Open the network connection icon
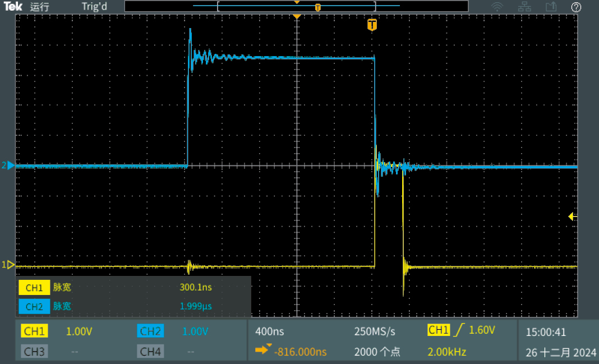Screen dimensions: 599x364 tap(524, 7)
